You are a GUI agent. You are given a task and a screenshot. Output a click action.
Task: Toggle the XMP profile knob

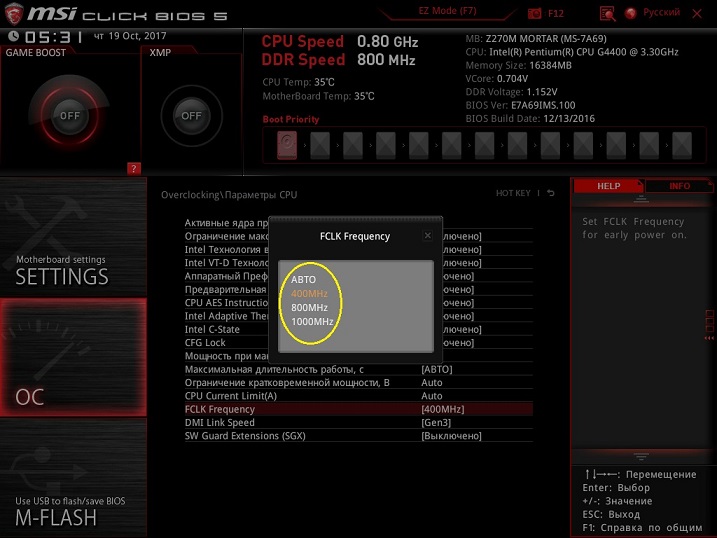coord(190,115)
